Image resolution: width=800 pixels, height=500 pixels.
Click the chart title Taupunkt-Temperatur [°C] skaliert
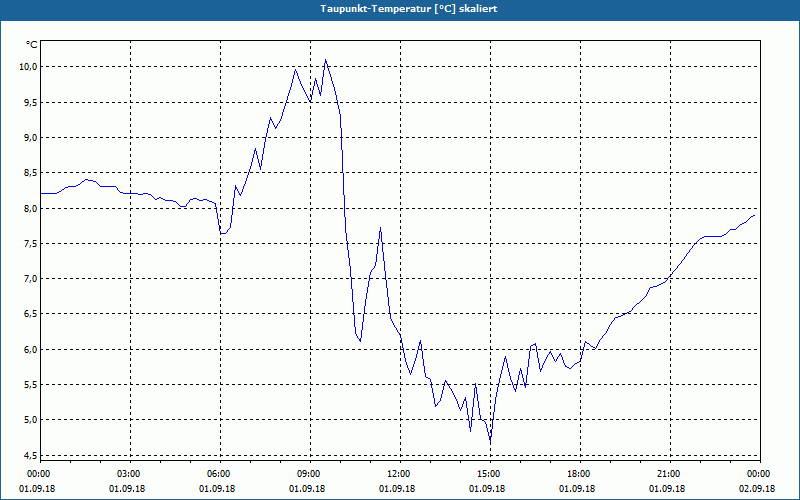[409, 9]
